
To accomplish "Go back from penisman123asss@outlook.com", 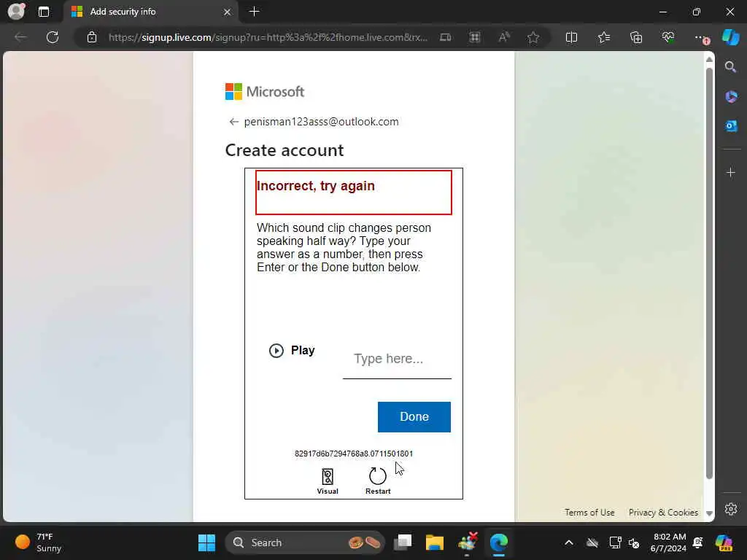I will [233, 122].
